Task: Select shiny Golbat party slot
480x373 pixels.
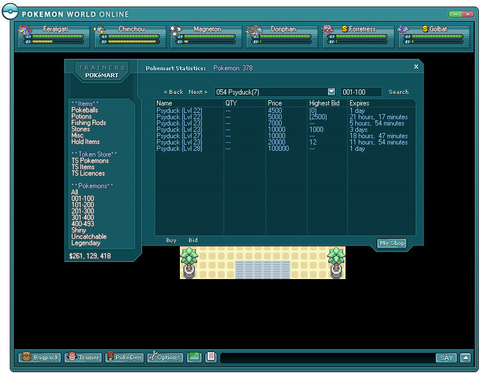Action: pos(434,35)
